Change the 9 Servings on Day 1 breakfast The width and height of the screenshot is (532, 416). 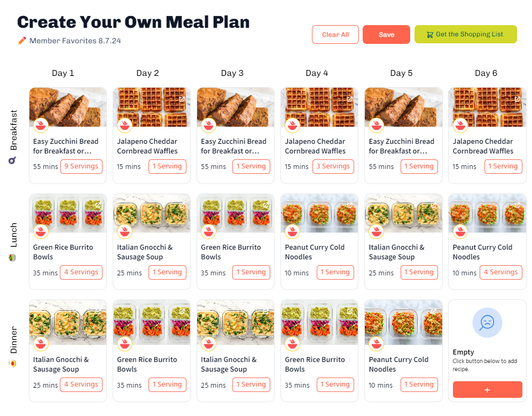[x=81, y=166]
